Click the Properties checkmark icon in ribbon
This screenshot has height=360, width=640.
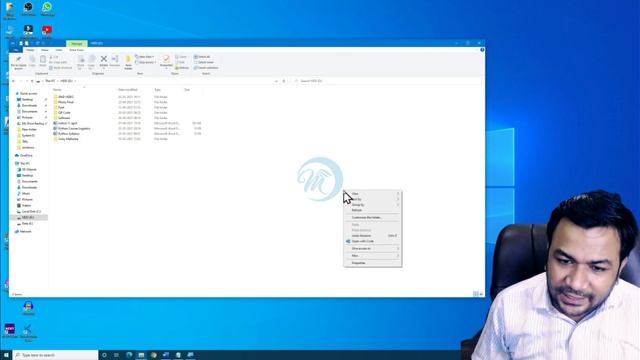166,60
